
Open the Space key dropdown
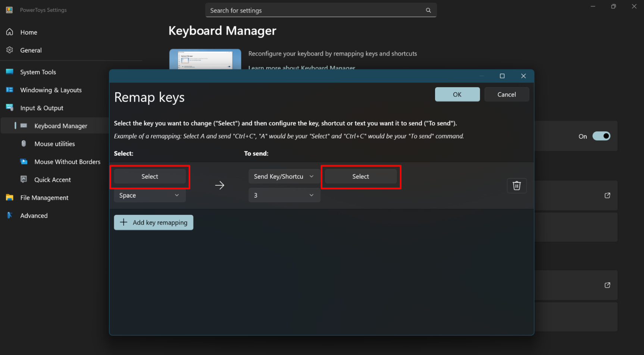150,195
